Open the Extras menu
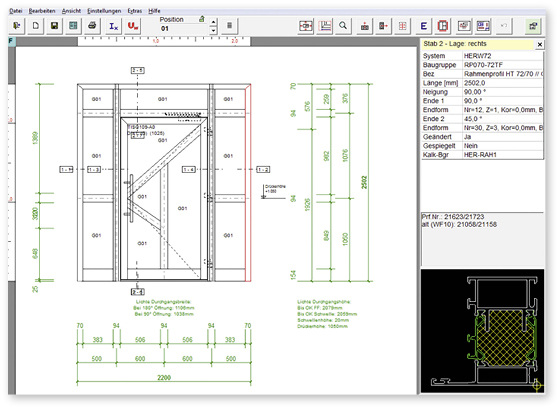Image resolution: width=560 pixels, height=409 pixels. (x=135, y=11)
